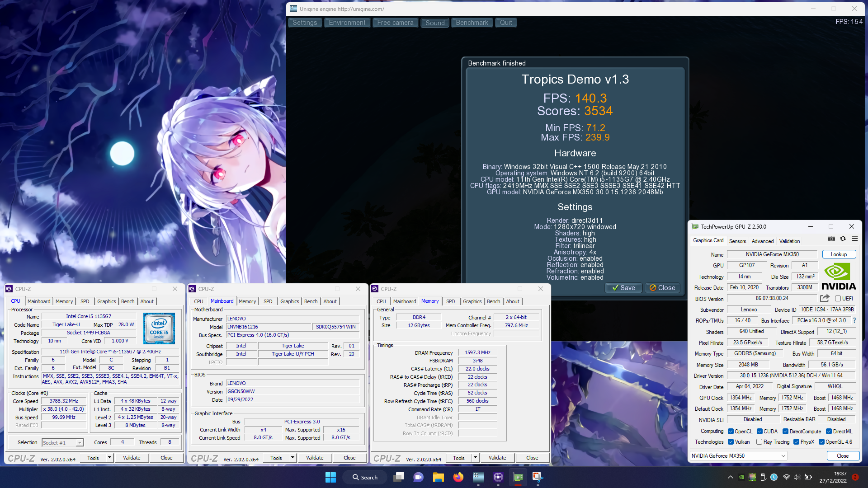Toggle the DirectML checkbox
868x488 pixels.
829,432
